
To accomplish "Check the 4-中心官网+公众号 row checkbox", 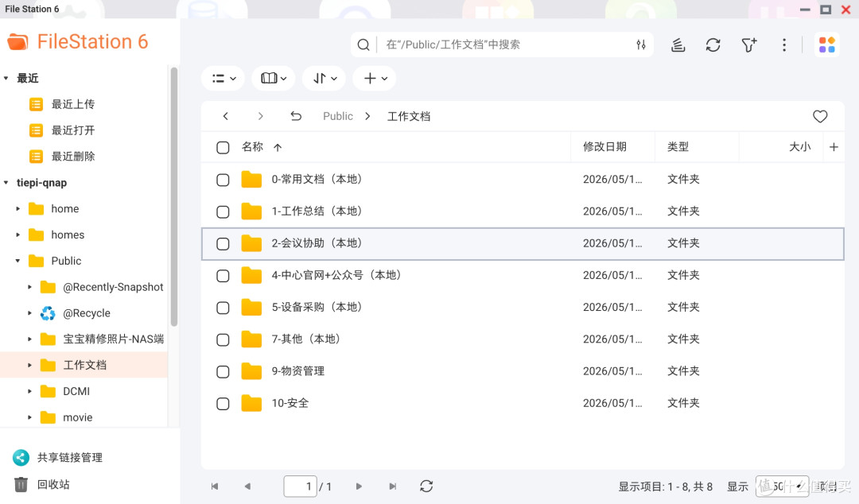I will click(223, 276).
